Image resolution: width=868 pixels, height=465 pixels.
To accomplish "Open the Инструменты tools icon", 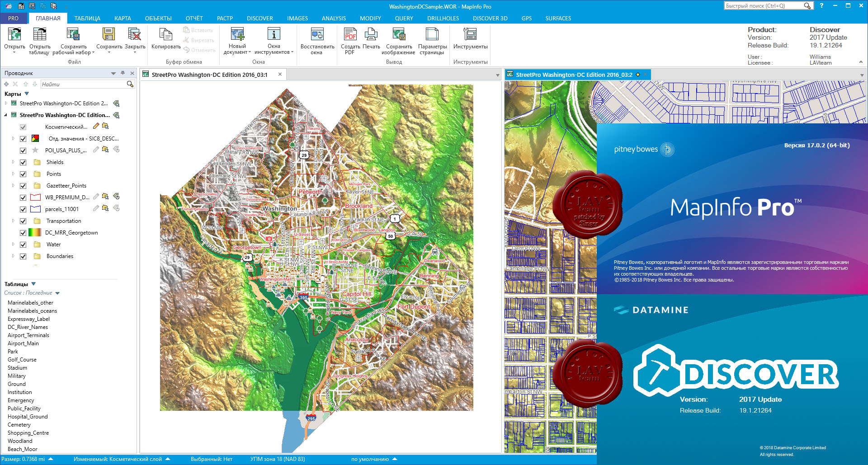I will click(470, 34).
